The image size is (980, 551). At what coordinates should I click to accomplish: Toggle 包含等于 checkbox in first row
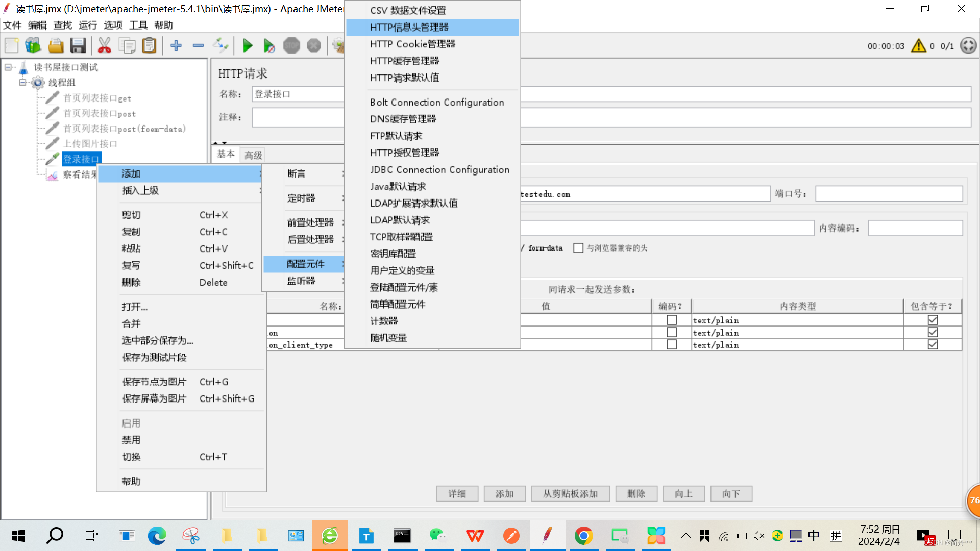[x=933, y=320]
